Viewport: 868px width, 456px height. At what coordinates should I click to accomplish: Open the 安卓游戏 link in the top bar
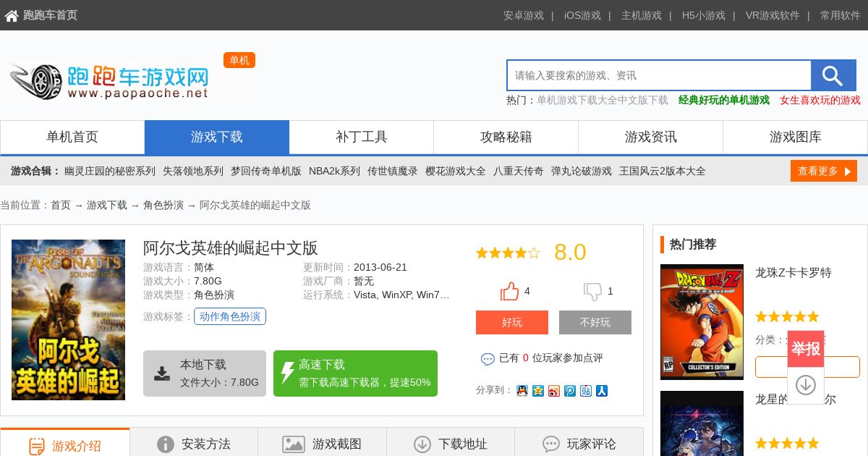click(x=524, y=15)
